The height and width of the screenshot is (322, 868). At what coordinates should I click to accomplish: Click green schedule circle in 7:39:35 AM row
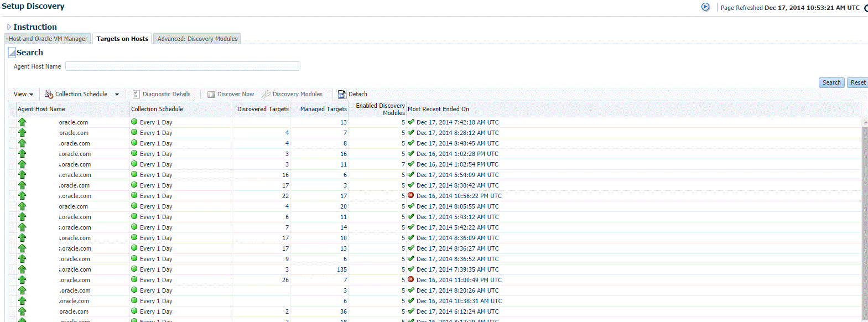tap(134, 269)
